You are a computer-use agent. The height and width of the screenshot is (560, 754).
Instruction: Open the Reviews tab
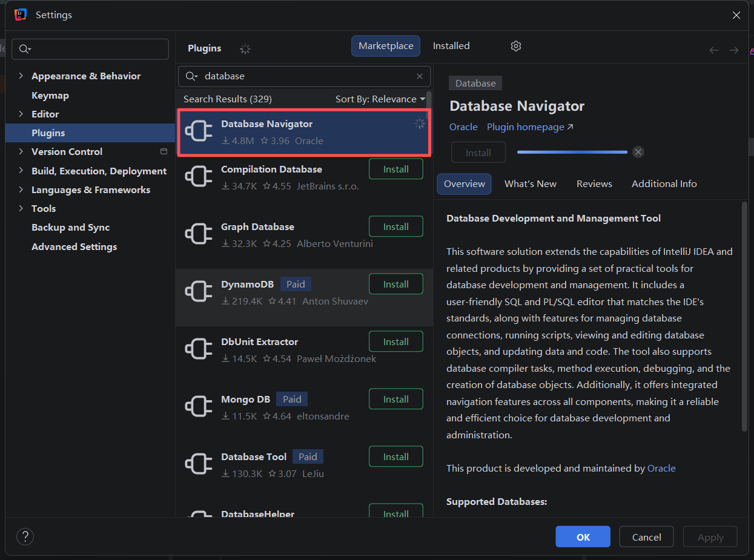click(594, 184)
